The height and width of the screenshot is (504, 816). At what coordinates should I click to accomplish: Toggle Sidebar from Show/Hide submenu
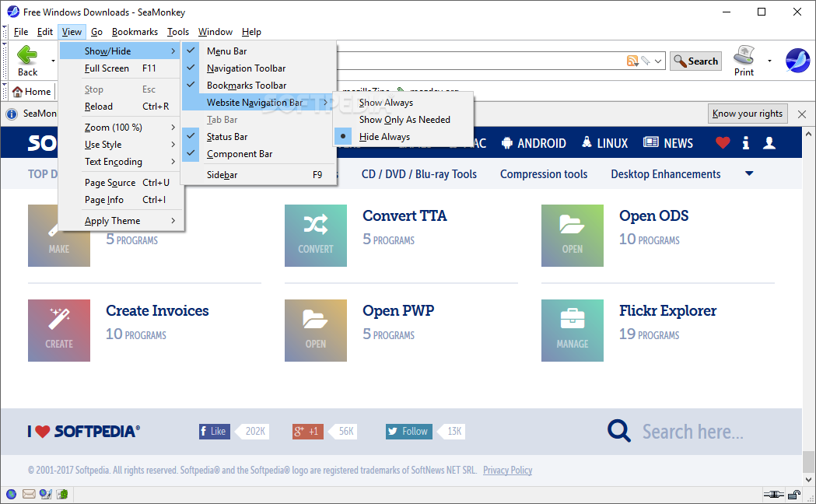258,175
